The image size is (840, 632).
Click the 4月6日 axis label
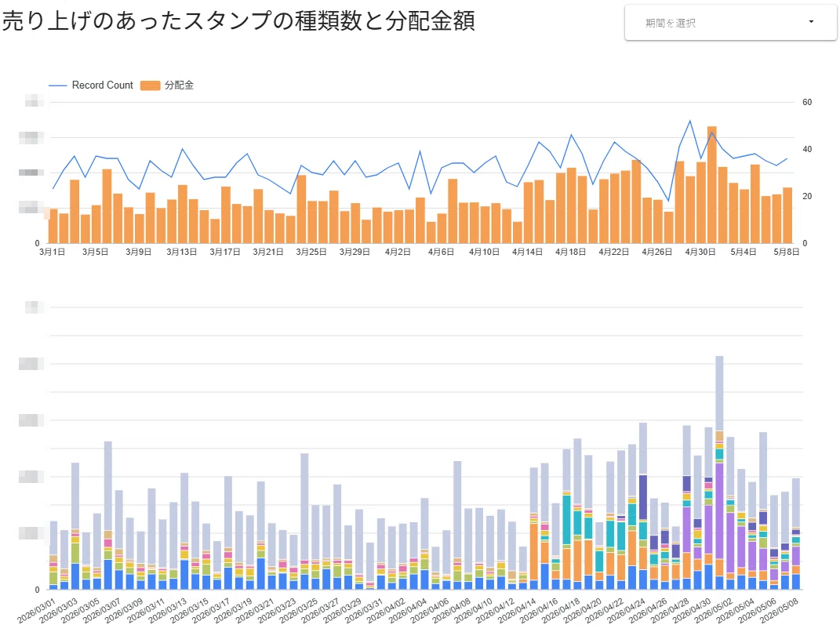coord(441,252)
